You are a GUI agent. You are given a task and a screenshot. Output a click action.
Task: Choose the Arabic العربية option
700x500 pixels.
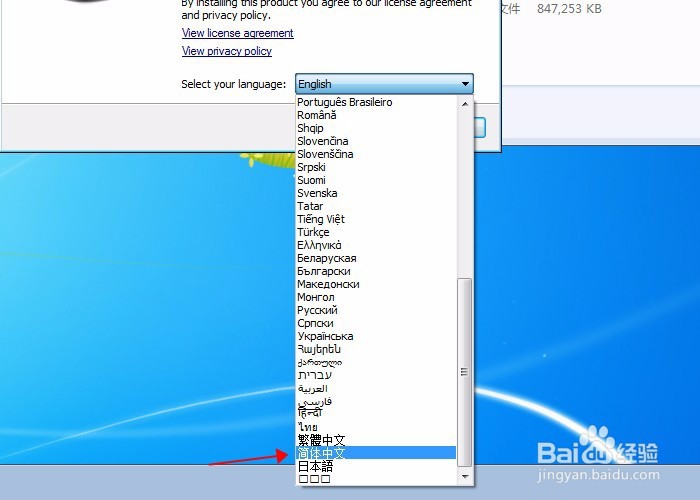click(x=376, y=388)
